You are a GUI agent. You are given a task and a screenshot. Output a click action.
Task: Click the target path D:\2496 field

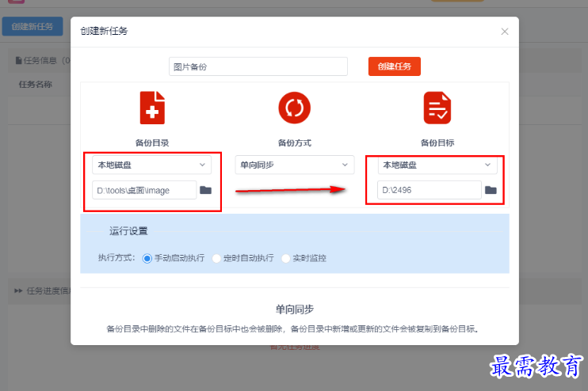click(x=430, y=190)
